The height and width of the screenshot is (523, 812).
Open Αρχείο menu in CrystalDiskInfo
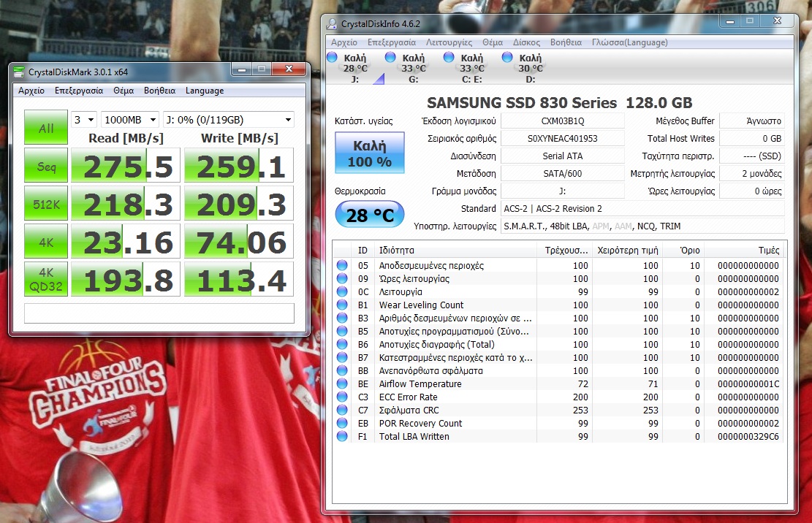pos(344,42)
